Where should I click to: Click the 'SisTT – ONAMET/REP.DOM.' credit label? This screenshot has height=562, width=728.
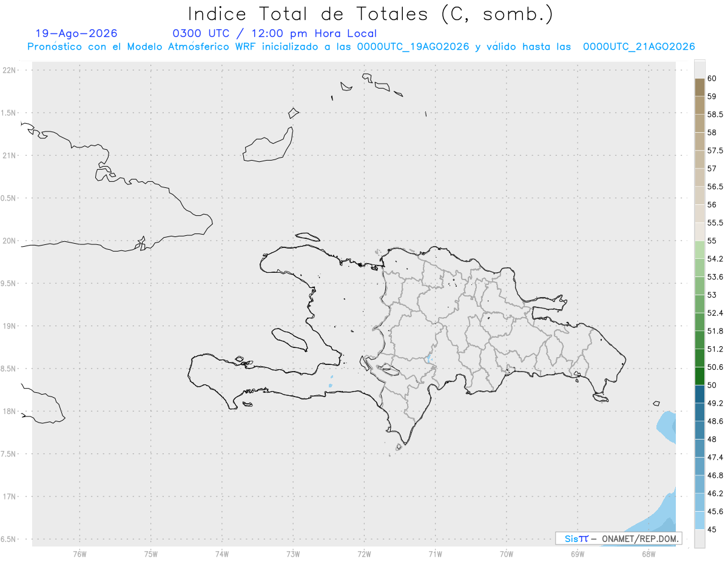(618, 538)
